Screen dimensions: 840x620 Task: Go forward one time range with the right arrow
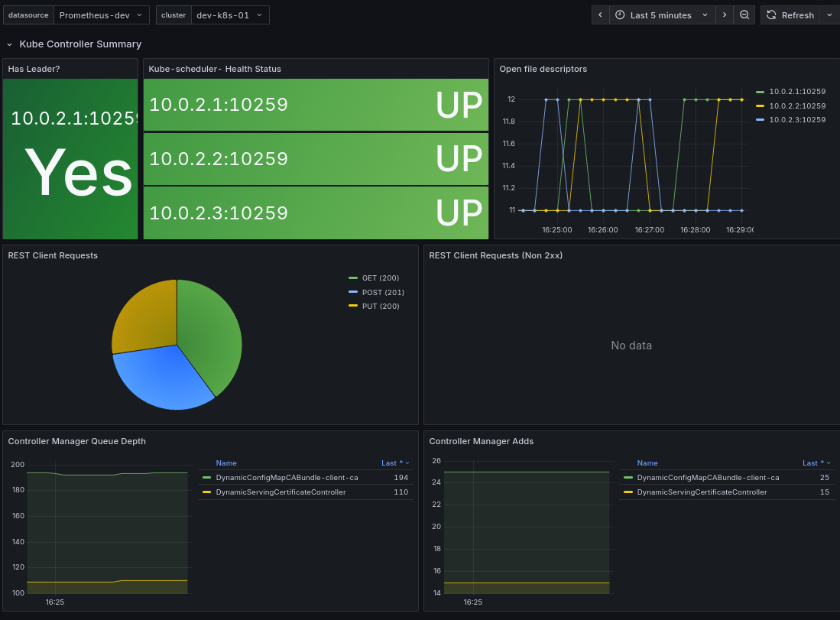point(725,15)
